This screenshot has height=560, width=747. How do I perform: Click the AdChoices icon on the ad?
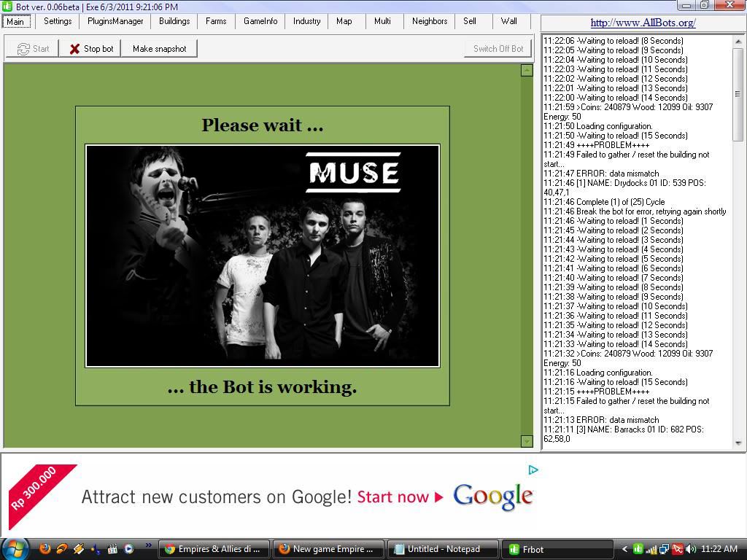pyautogui.click(x=533, y=470)
